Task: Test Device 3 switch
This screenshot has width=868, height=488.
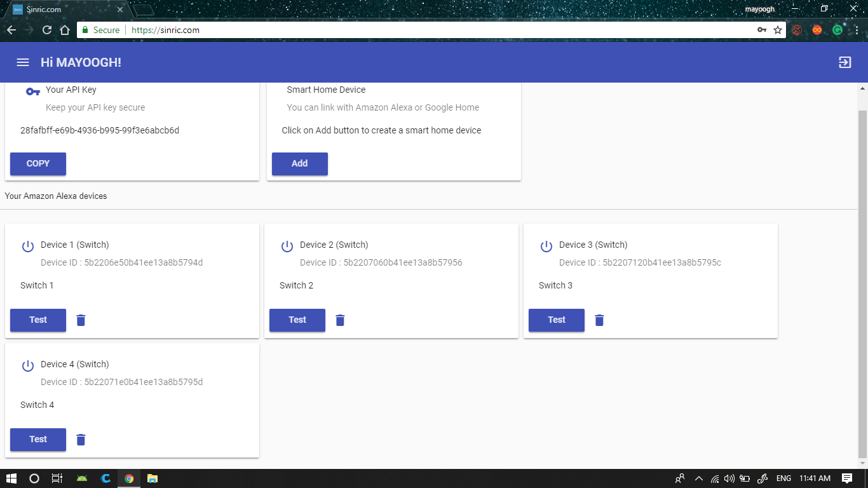Action: (557, 320)
